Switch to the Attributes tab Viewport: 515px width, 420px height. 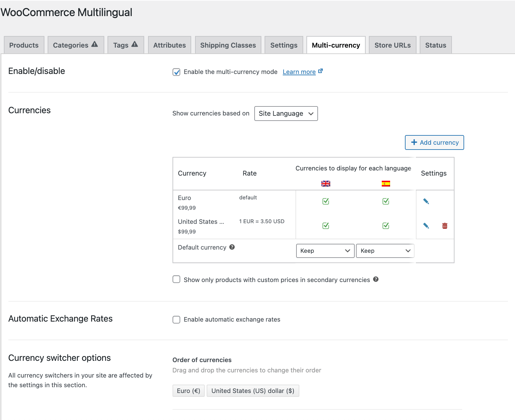click(170, 45)
